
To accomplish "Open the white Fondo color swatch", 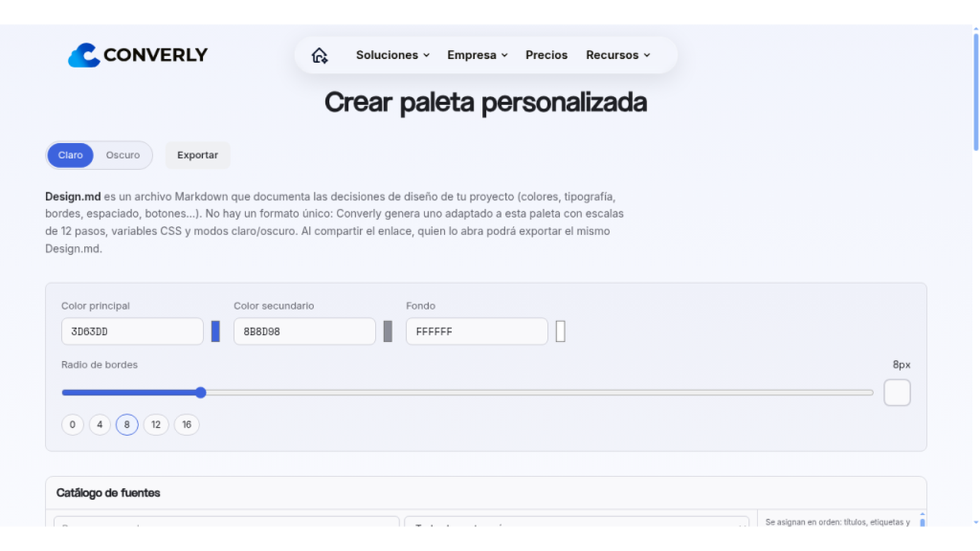I will [x=560, y=331].
